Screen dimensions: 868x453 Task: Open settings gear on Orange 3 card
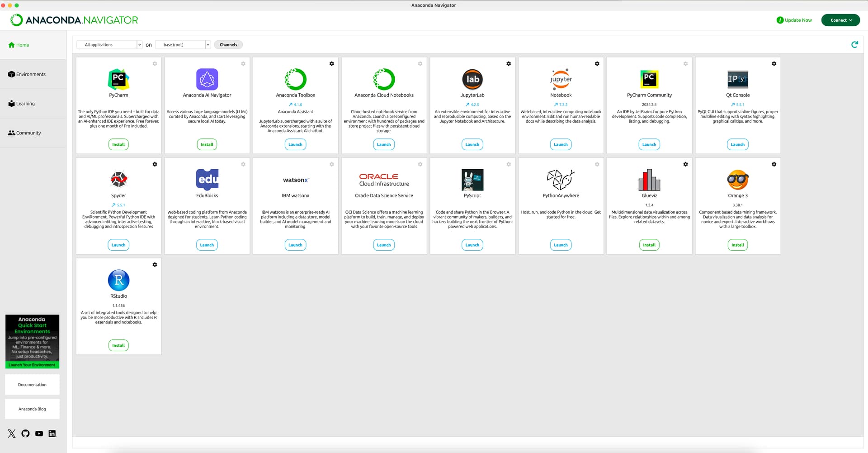coord(774,164)
